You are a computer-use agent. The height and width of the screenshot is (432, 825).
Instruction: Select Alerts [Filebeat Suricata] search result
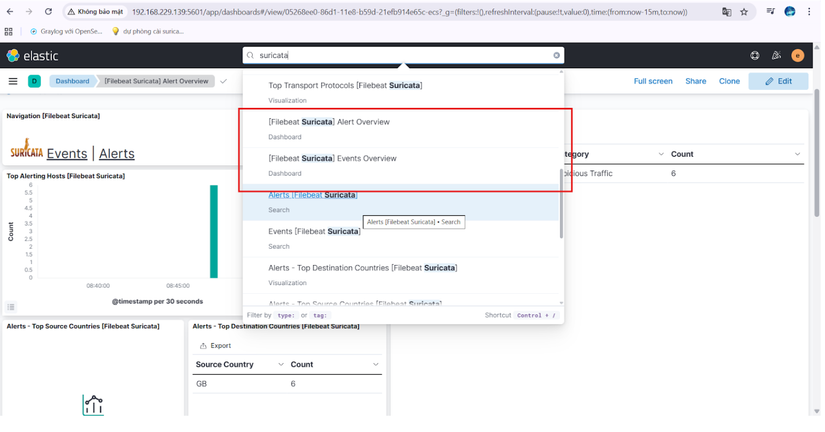pyautogui.click(x=312, y=195)
